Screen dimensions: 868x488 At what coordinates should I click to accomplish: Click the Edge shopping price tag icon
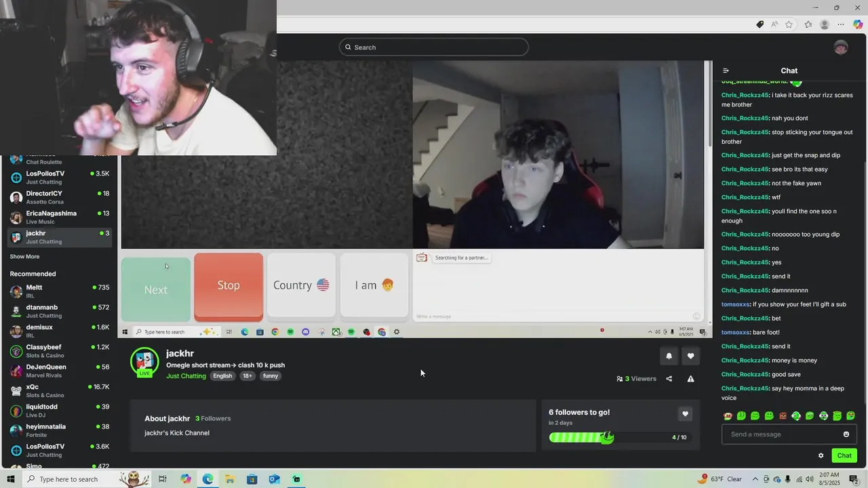(x=759, y=24)
